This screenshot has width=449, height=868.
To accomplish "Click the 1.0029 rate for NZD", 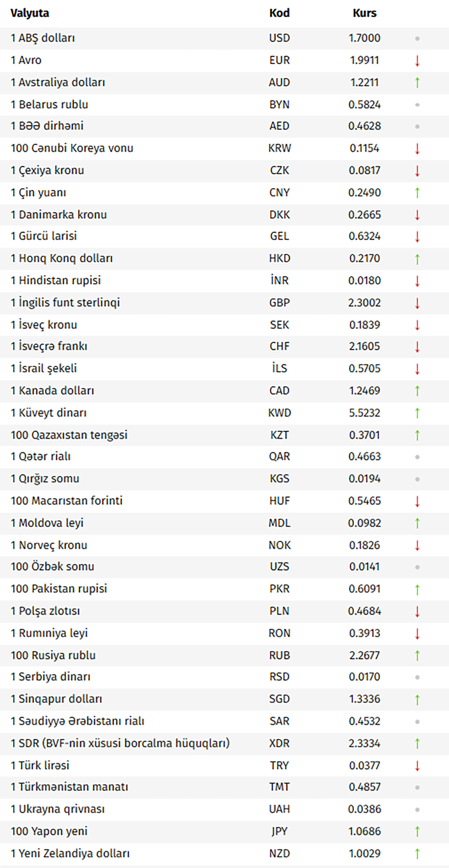I will click(x=364, y=853).
